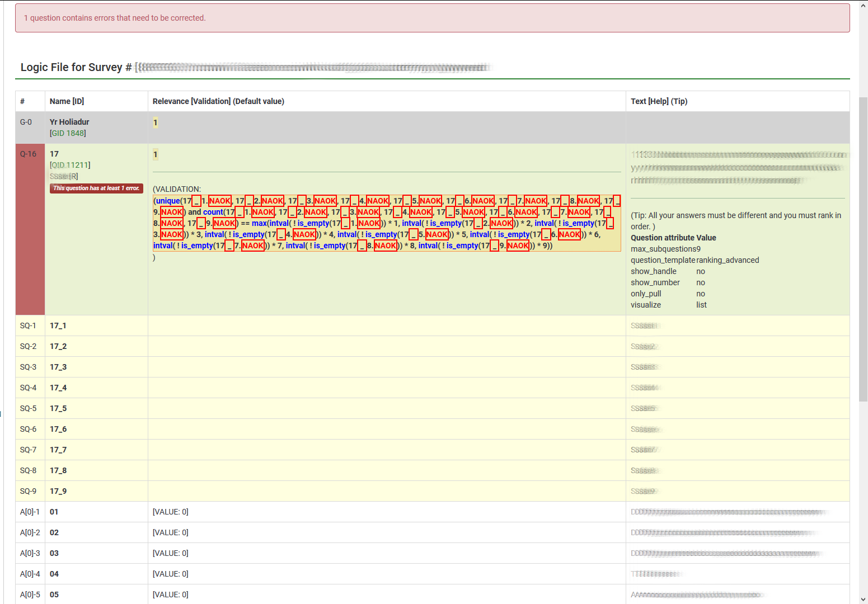Click the 'Relevance [Validation] (Default value)' column header
This screenshot has height=604, width=868.
coord(218,101)
